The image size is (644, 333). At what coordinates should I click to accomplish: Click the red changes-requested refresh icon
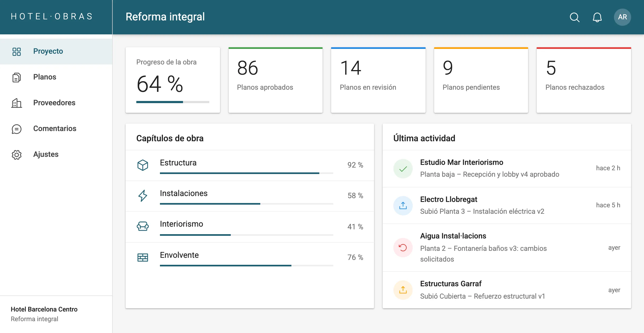coord(403,248)
